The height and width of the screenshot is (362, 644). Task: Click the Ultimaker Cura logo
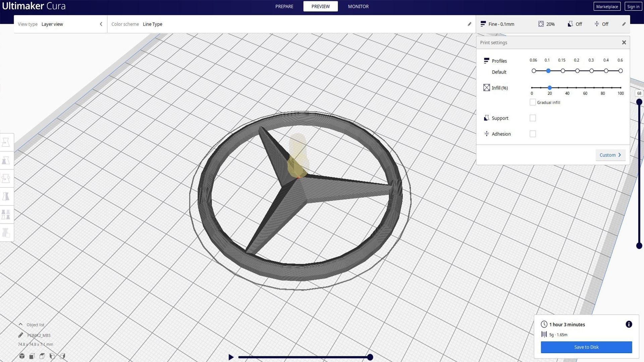click(x=34, y=6)
